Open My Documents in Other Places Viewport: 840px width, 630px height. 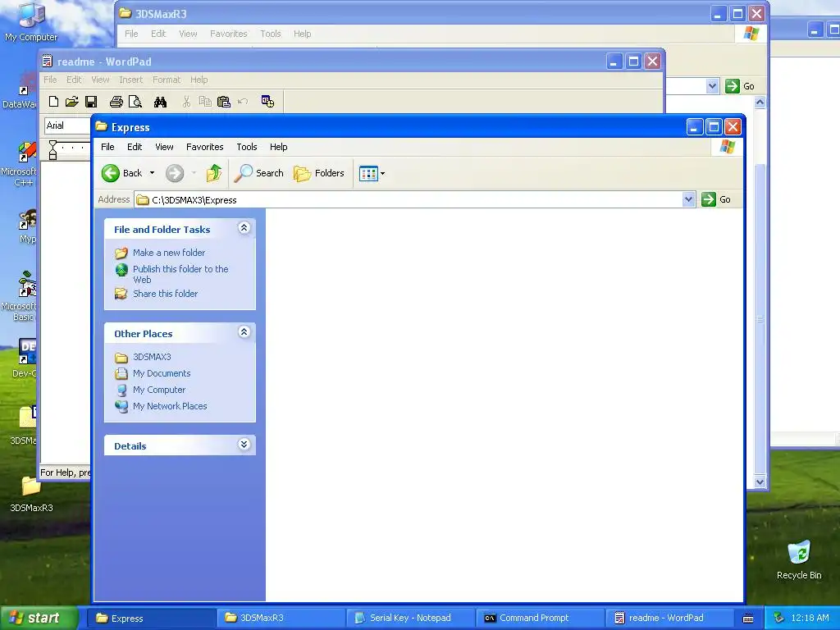point(162,373)
